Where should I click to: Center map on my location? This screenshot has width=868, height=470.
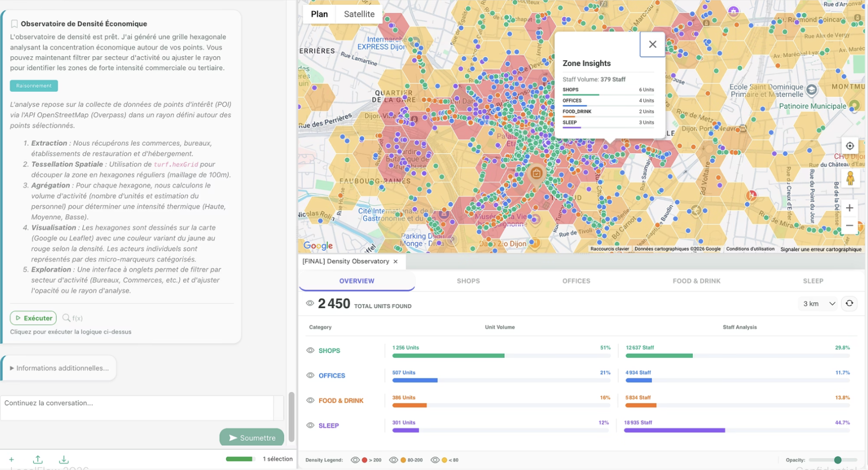[849, 146]
